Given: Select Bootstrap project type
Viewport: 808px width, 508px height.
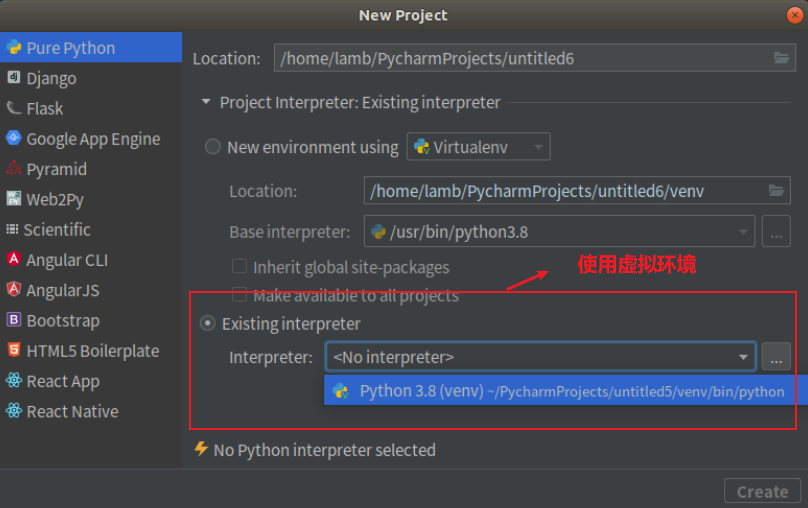Looking at the screenshot, I should pos(91,320).
